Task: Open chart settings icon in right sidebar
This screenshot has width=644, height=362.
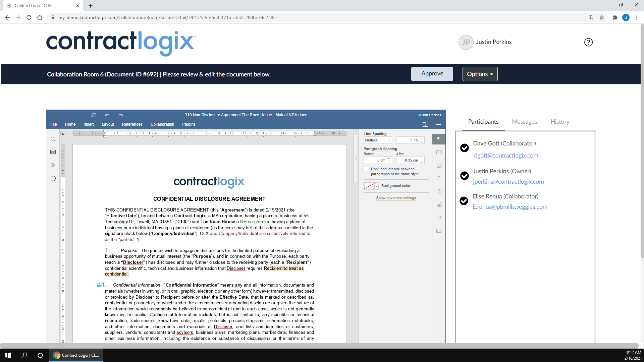Action: coord(439,204)
